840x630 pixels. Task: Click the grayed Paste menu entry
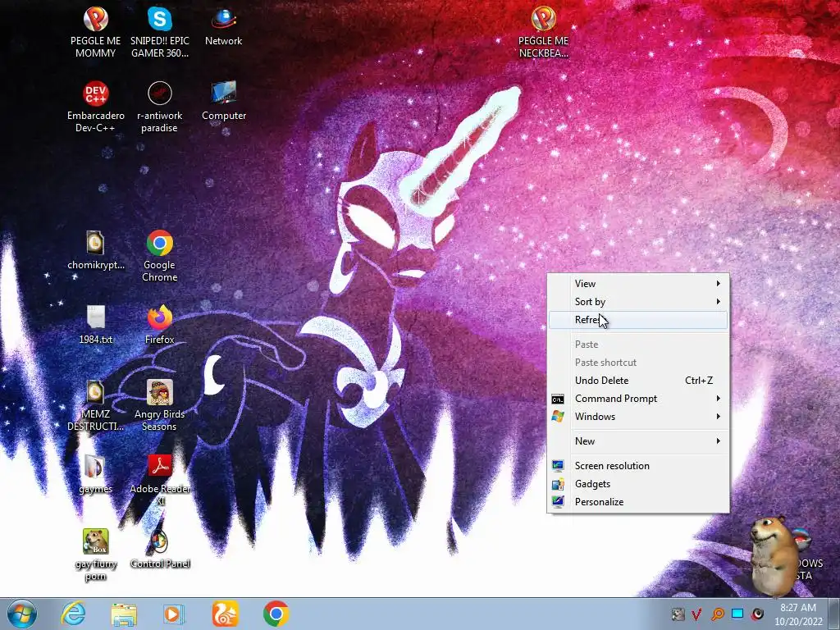(638, 345)
